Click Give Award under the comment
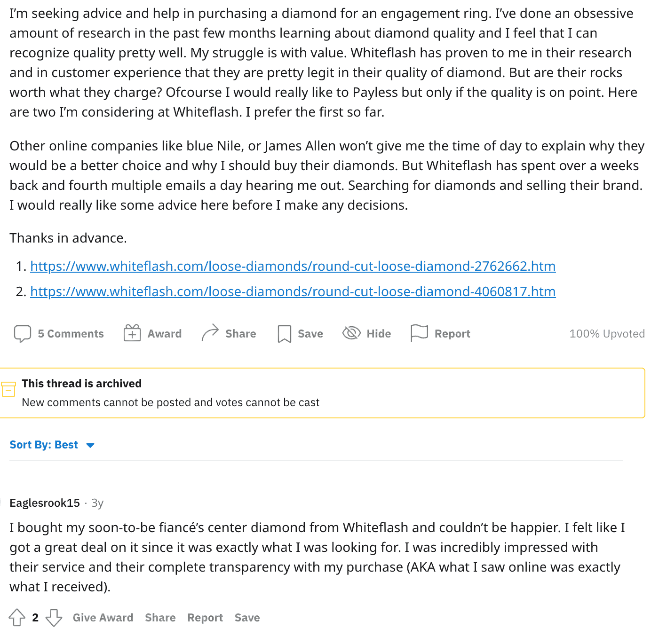Image resolution: width=651 pixels, height=644 pixels. click(103, 617)
